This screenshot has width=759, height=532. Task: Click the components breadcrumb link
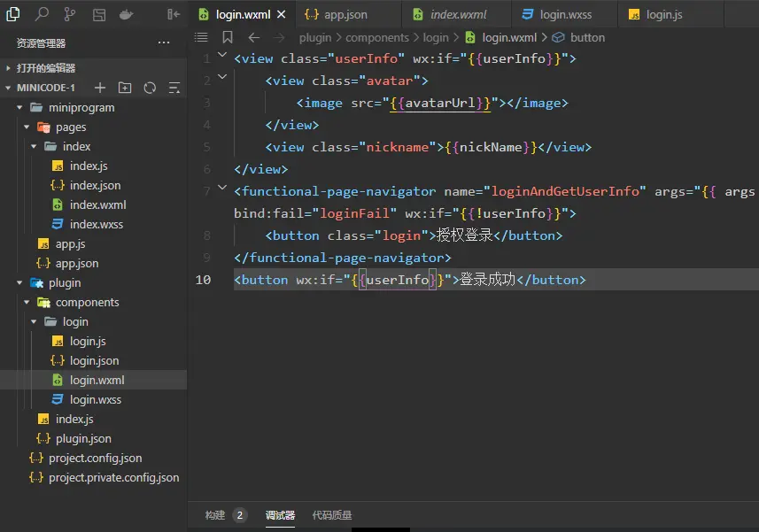tap(376, 37)
